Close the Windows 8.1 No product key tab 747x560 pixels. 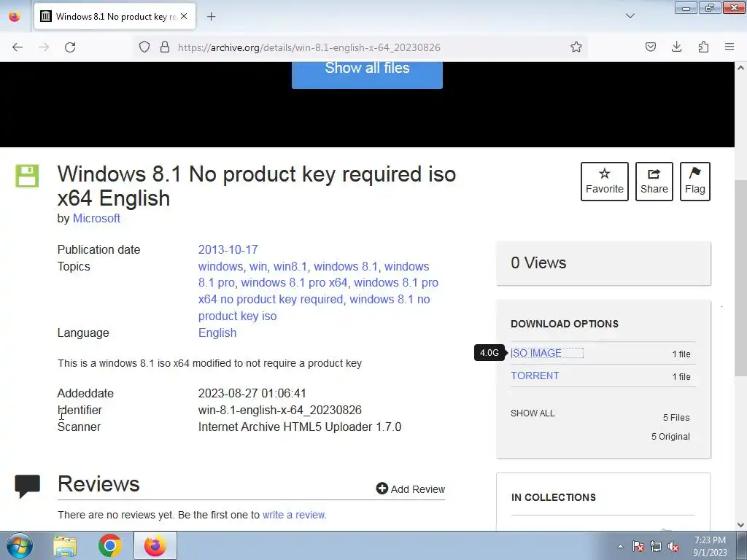tap(184, 16)
